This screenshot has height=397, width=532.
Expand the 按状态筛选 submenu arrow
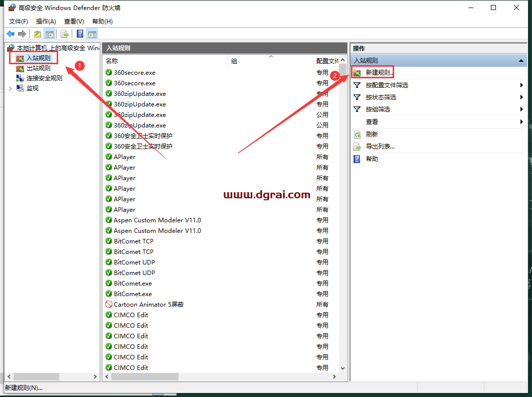pos(521,97)
